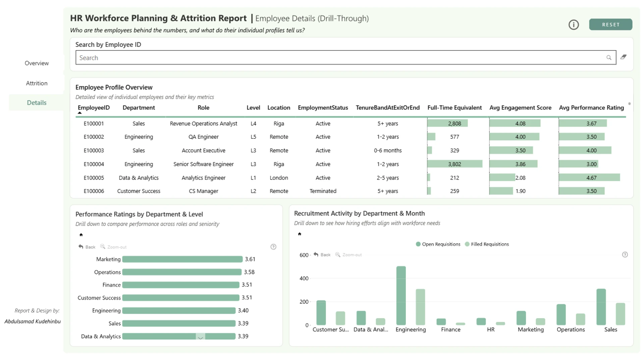The height and width of the screenshot is (362, 644).
Task: Open the report info icon
Action: (x=574, y=25)
